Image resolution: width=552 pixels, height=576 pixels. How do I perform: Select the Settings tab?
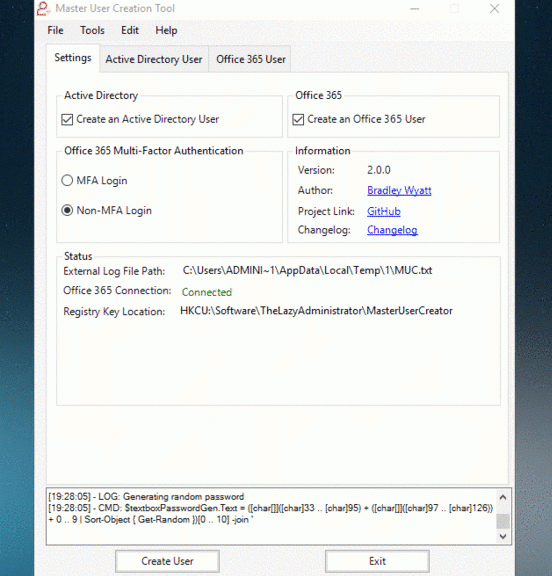pos(73,58)
